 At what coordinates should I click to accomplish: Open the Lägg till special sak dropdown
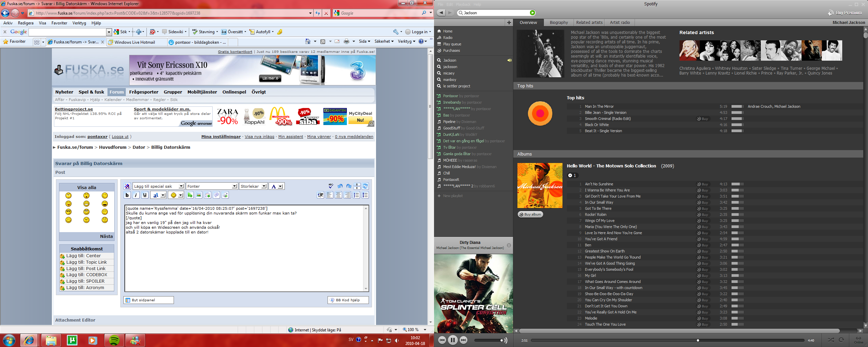(x=159, y=186)
